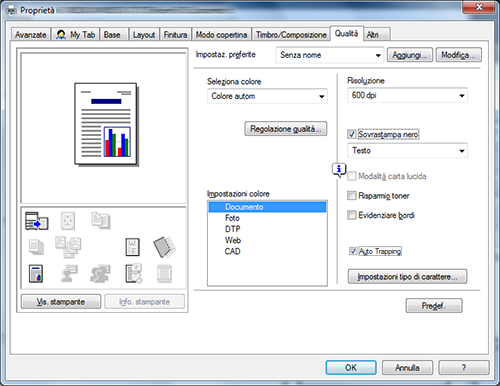This screenshot has height=386, width=500.
Task: Click the greyed stacked-copies icon
Action: click(x=36, y=247)
